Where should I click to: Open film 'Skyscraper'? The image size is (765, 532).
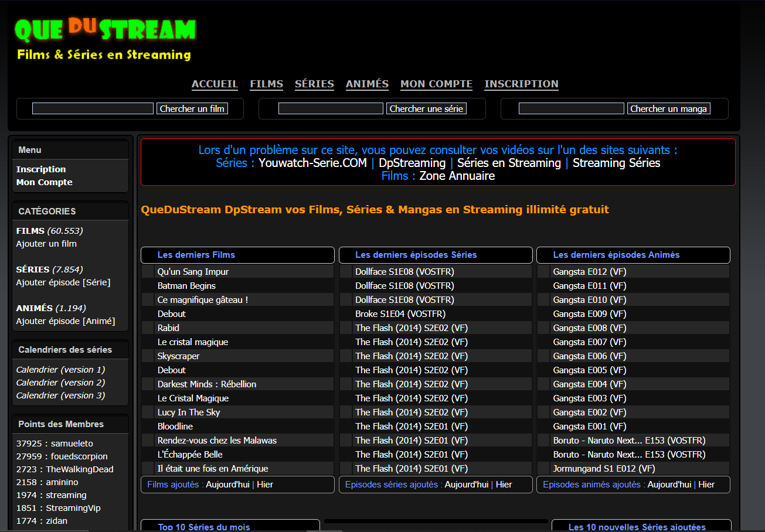click(178, 356)
